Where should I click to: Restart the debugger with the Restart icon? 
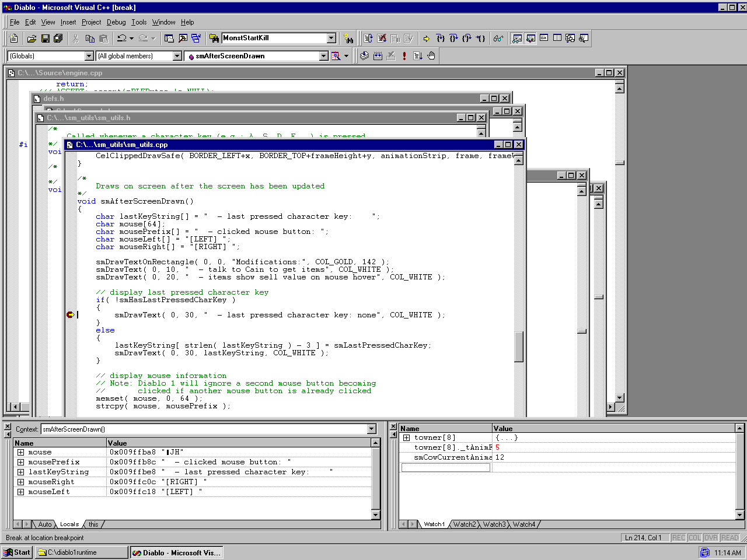(368, 38)
